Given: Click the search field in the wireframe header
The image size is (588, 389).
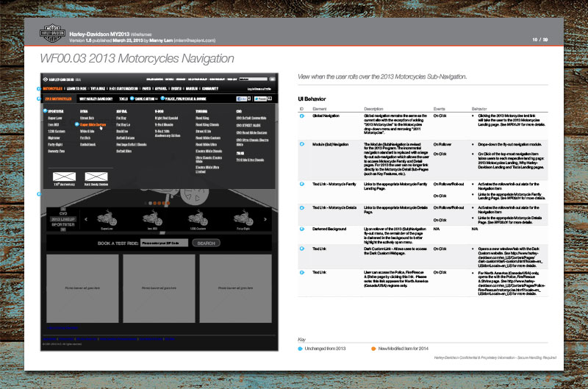Looking at the screenshot, I should [254, 79].
